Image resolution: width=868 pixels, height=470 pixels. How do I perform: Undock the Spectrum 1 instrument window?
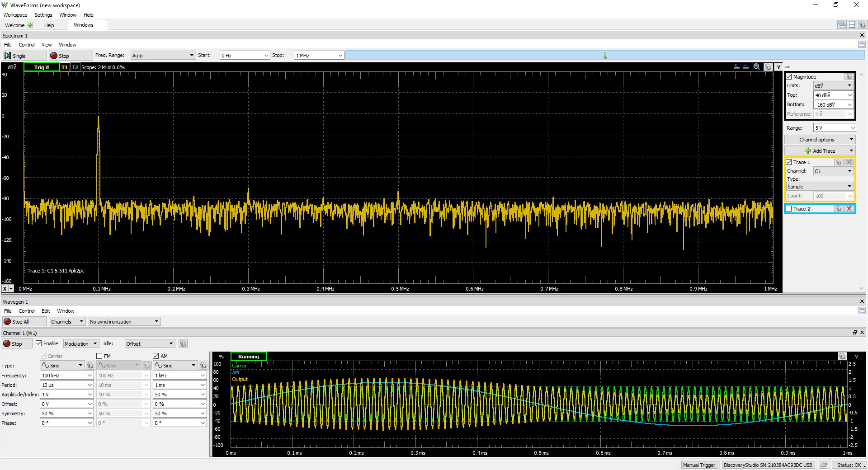point(862,44)
